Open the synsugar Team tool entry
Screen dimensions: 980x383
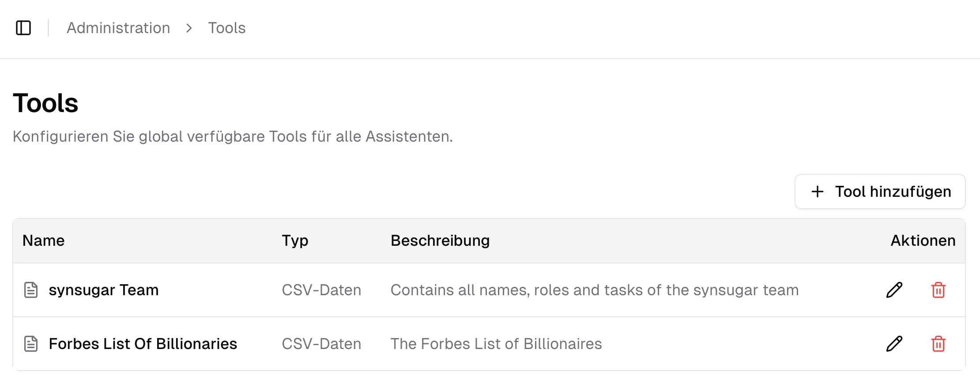pos(104,290)
